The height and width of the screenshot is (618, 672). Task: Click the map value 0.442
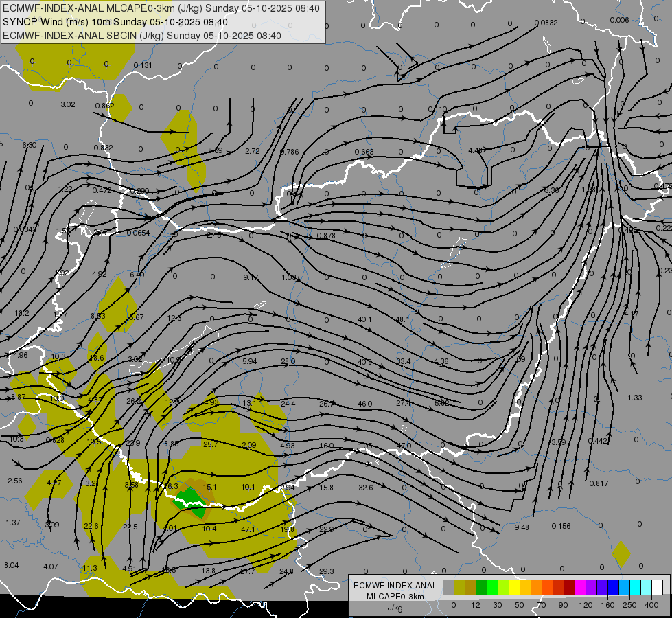[598, 442]
